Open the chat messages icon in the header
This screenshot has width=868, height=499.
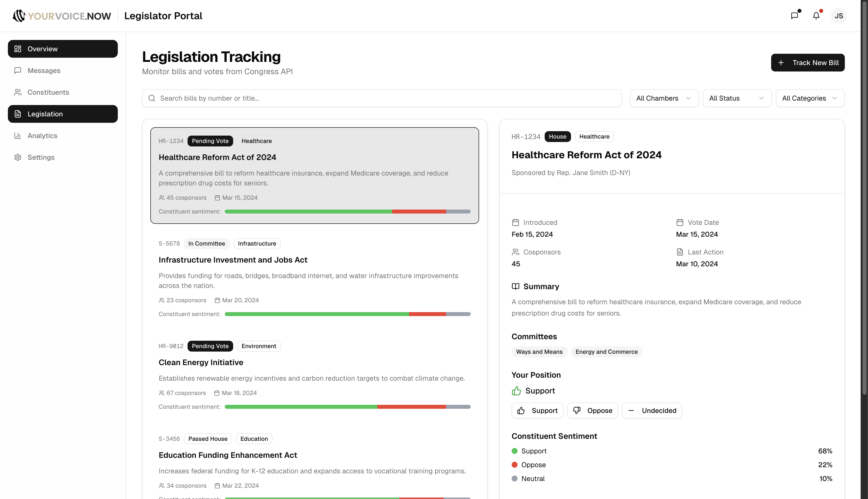click(795, 16)
